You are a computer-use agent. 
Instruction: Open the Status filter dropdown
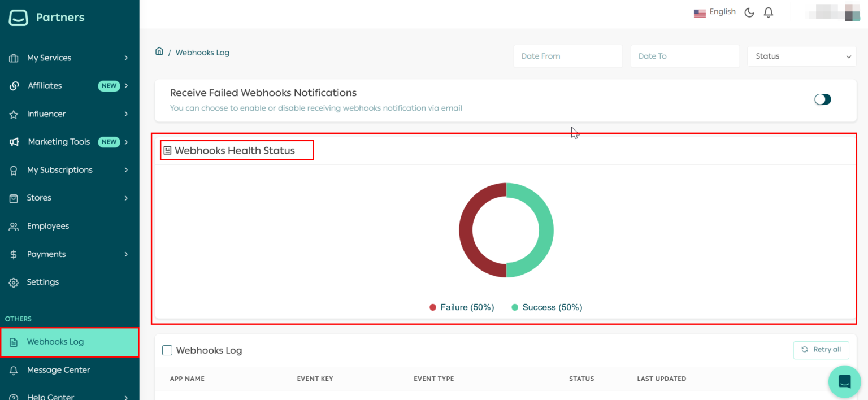[802, 56]
